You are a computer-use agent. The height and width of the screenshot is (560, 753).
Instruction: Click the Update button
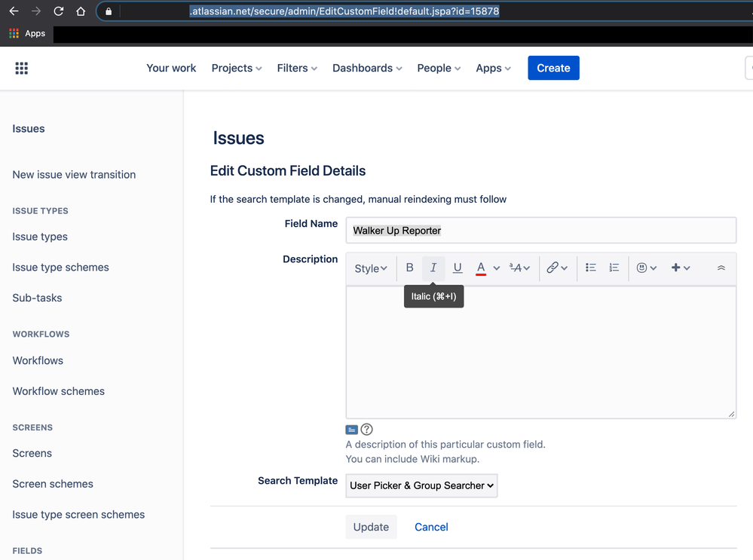[371, 527]
